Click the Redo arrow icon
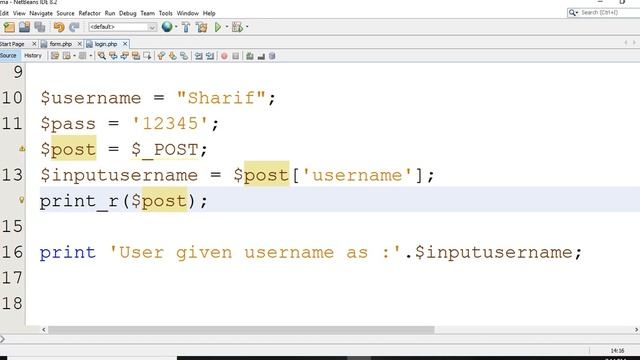This screenshot has width=640, height=360. point(74,27)
